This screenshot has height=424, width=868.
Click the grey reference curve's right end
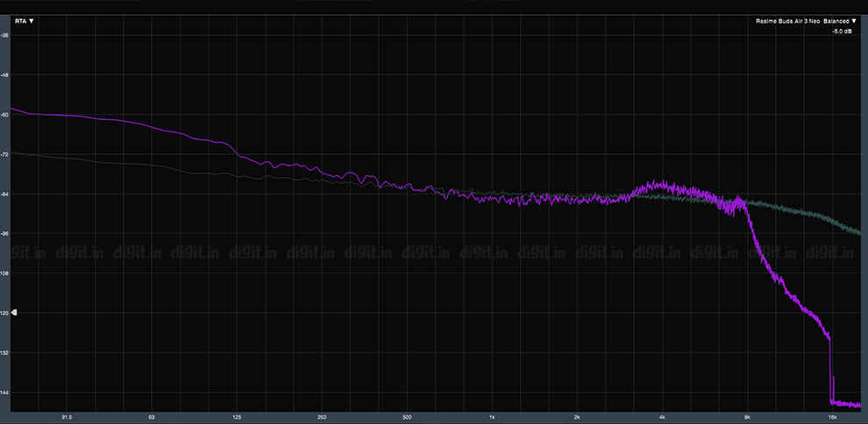tap(860, 233)
